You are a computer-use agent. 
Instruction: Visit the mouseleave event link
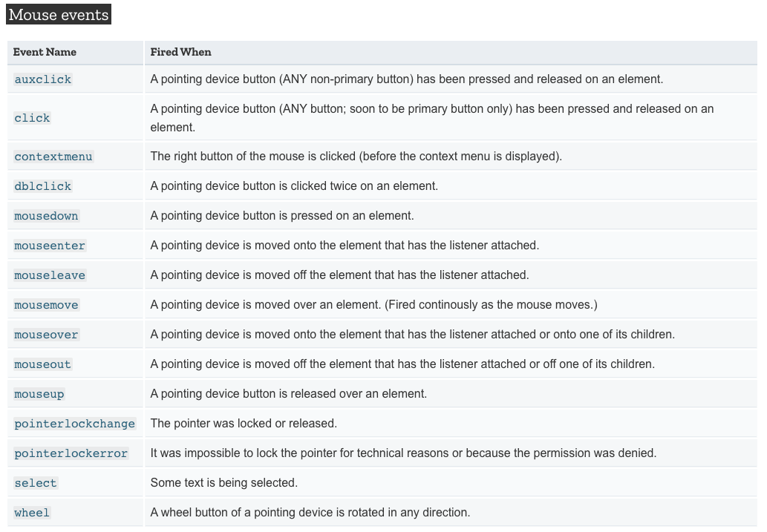(50, 275)
